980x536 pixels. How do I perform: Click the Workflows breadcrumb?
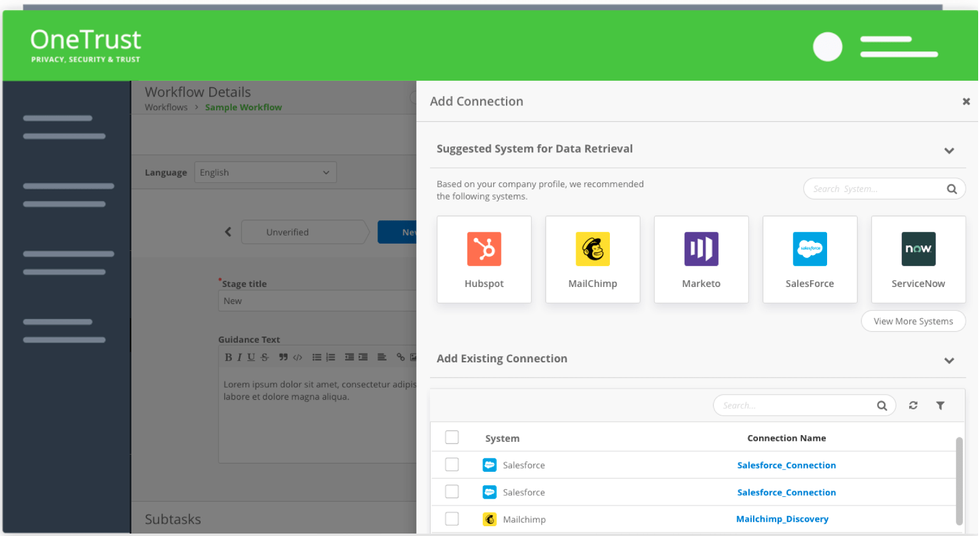pos(166,107)
